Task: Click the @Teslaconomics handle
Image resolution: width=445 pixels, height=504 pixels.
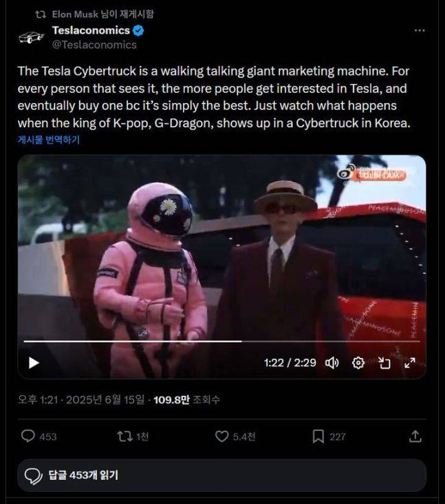Action: [94, 45]
